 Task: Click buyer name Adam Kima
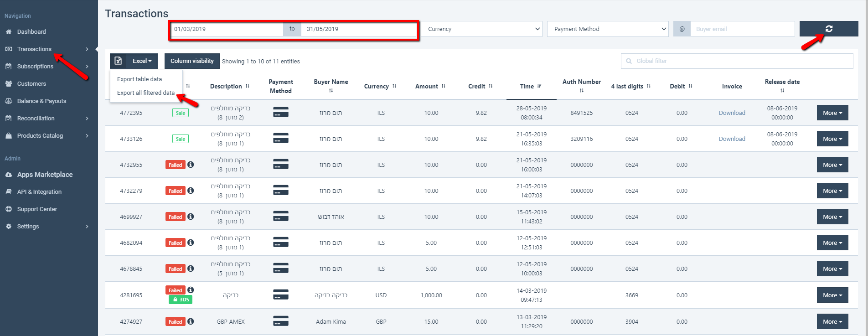(331, 321)
